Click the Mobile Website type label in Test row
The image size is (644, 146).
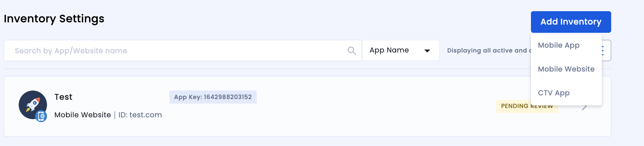pos(83,115)
